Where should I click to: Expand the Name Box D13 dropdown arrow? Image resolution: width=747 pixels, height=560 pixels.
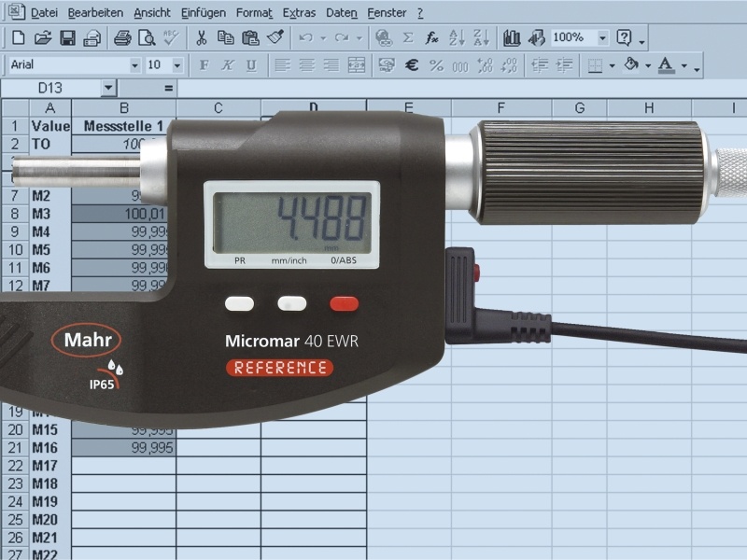[x=108, y=88]
